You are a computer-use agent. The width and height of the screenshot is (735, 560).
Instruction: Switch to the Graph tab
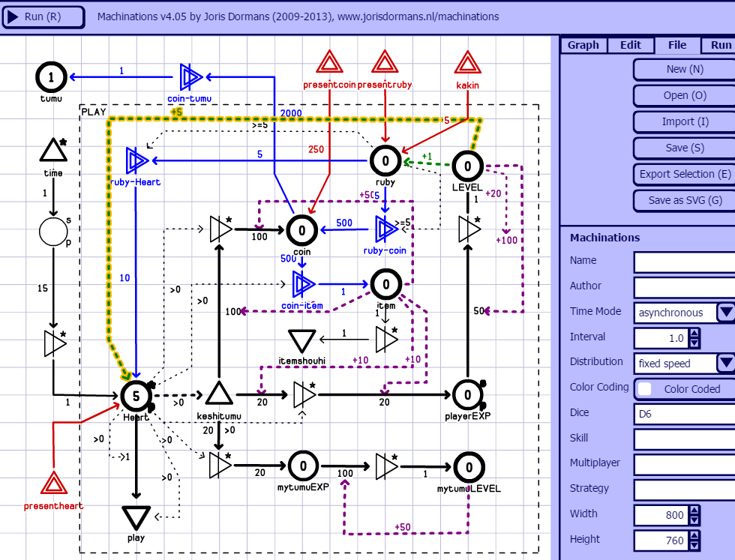583,45
